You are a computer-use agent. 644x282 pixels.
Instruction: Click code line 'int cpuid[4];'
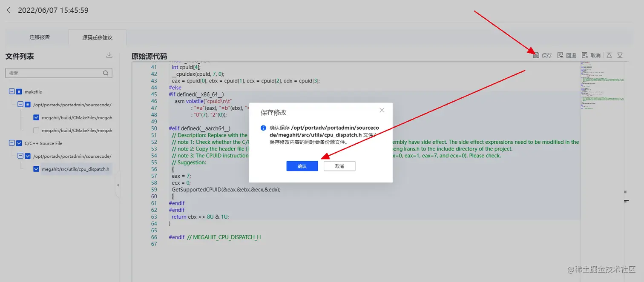pyautogui.click(x=186, y=67)
